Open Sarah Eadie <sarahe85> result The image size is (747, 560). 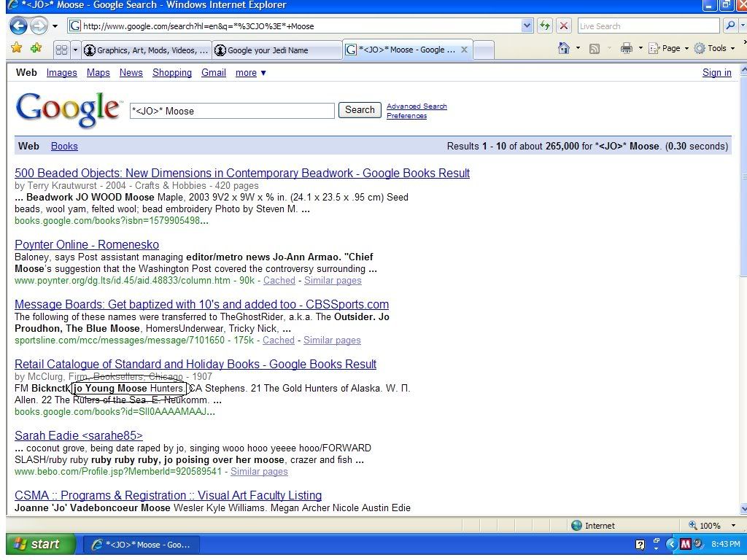click(x=79, y=436)
